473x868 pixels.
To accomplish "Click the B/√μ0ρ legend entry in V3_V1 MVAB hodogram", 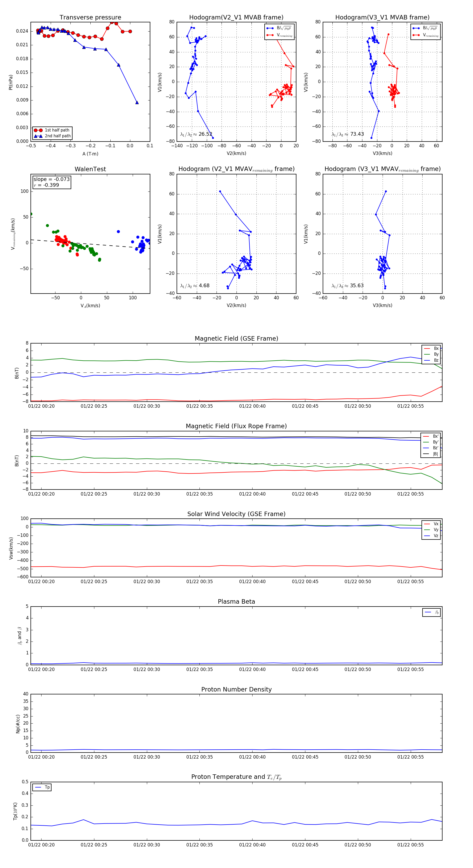I will (x=425, y=28).
